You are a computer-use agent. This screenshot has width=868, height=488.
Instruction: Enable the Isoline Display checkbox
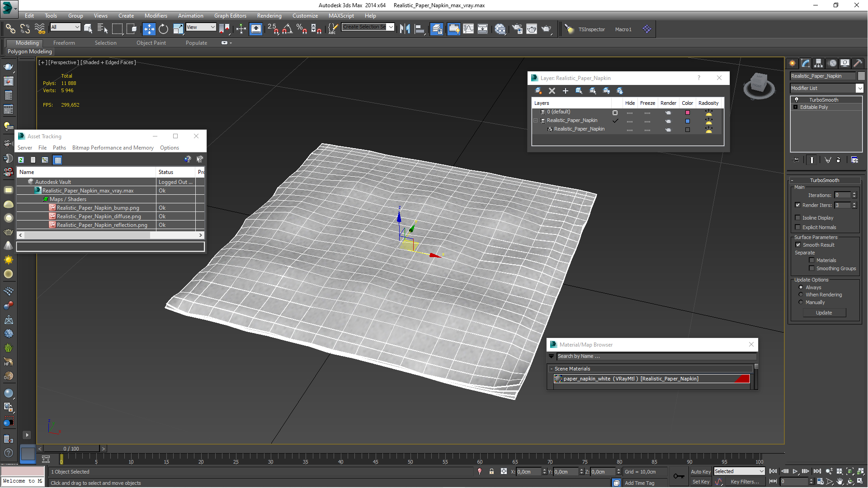798,218
